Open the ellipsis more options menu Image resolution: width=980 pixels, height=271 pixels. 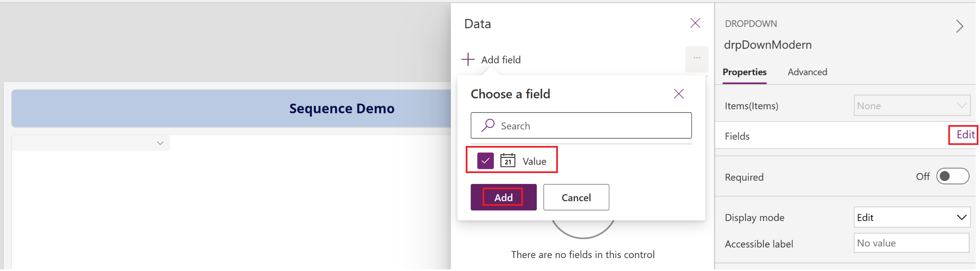[x=696, y=58]
